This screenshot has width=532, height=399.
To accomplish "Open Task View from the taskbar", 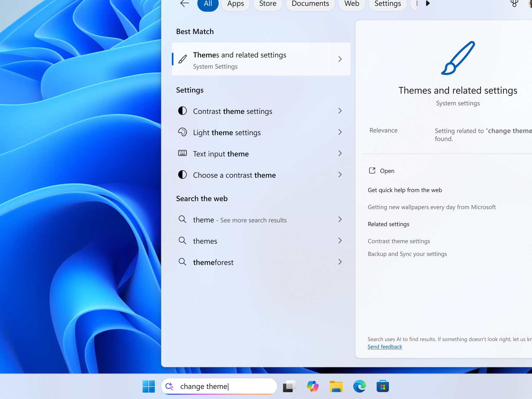I will 289,386.
